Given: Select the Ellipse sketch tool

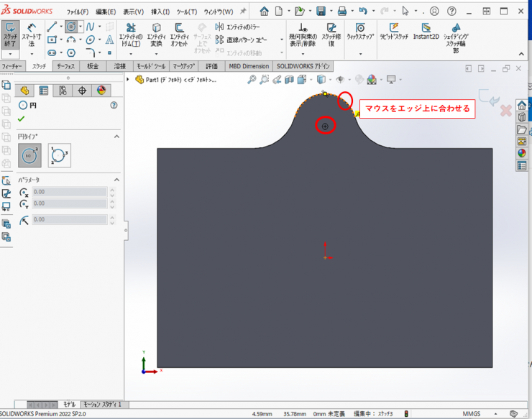Looking at the screenshot, I should (x=90, y=40).
